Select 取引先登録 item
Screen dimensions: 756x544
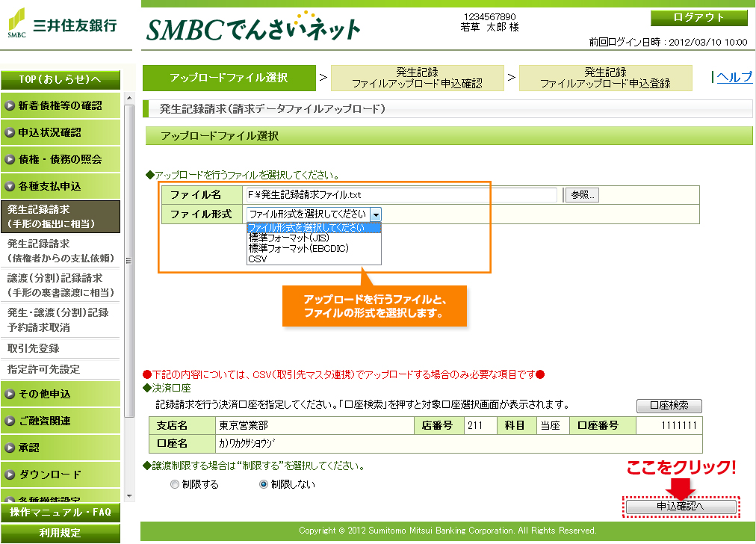click(x=61, y=348)
